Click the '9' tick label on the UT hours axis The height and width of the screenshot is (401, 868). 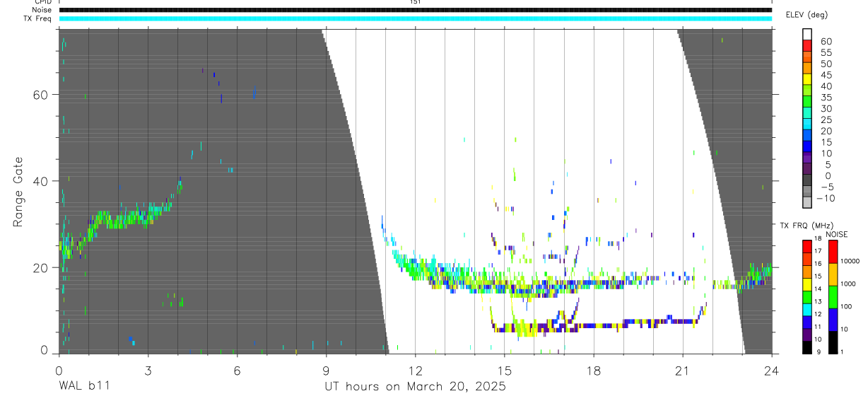(x=326, y=371)
